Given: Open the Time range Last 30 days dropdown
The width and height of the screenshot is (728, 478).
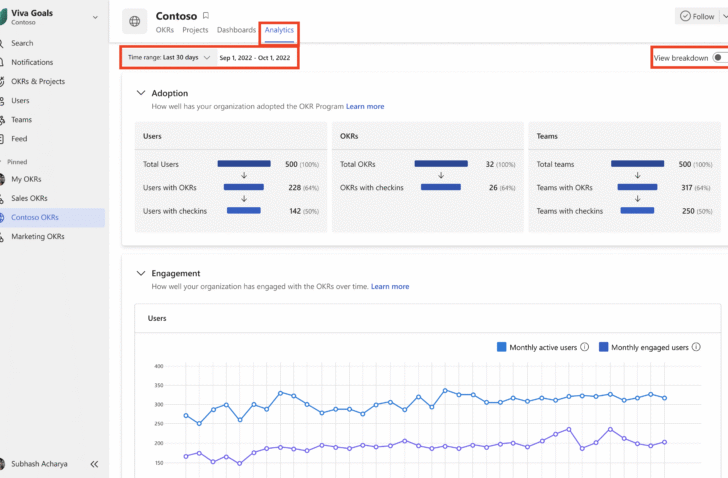Looking at the screenshot, I should (169, 58).
